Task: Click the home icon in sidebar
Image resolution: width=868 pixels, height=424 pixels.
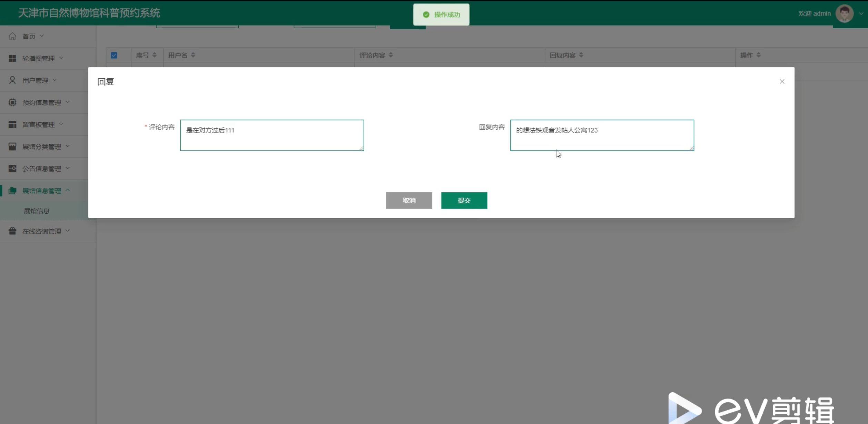Action: (12, 36)
